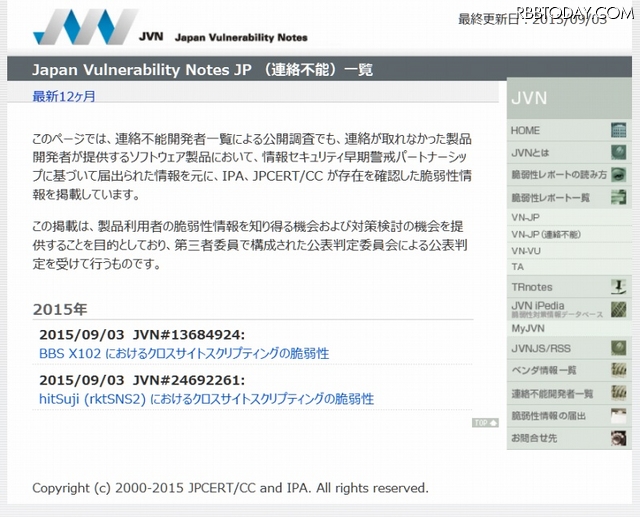Screen dimensions: 640x517
Task: Click the 最終更新日 date text
Action: (x=533, y=19)
